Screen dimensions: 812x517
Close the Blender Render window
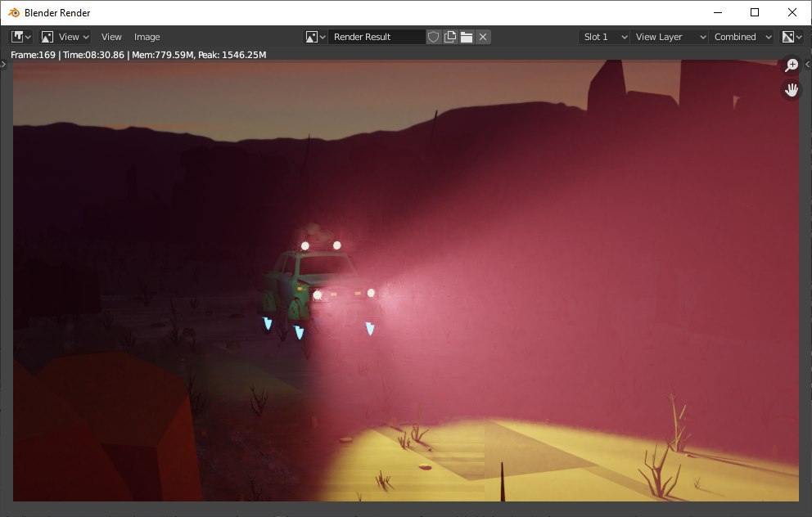click(x=792, y=12)
